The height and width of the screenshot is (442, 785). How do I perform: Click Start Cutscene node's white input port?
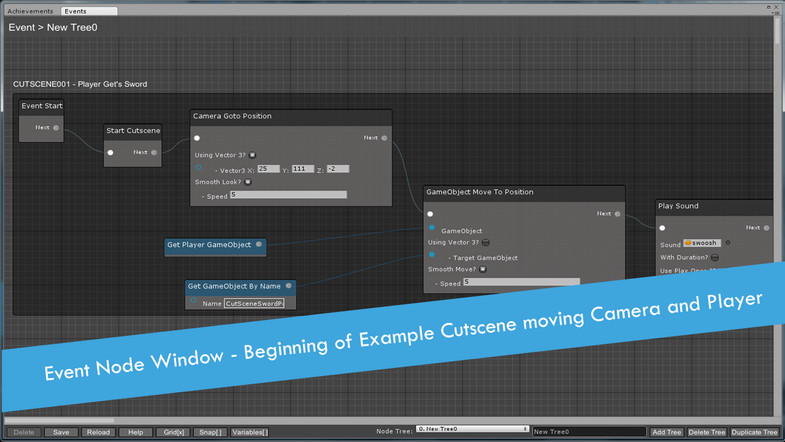pyautogui.click(x=110, y=153)
